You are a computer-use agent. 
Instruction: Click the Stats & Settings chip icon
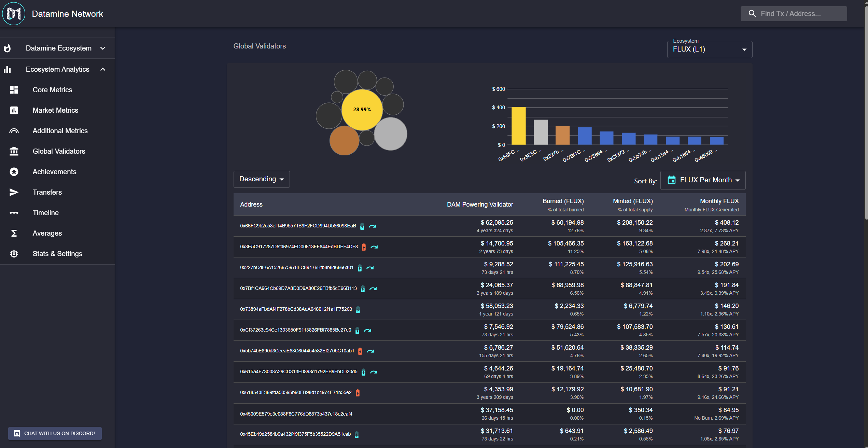click(14, 254)
